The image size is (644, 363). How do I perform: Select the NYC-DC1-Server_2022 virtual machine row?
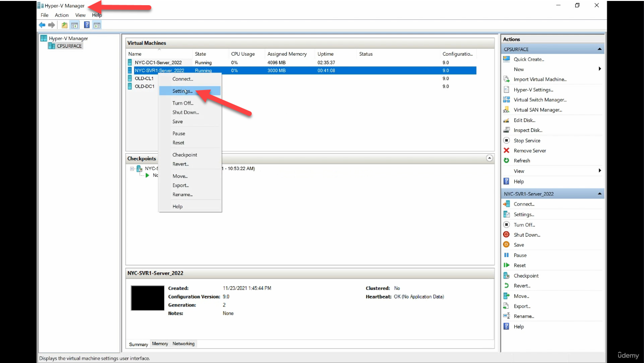pos(302,62)
